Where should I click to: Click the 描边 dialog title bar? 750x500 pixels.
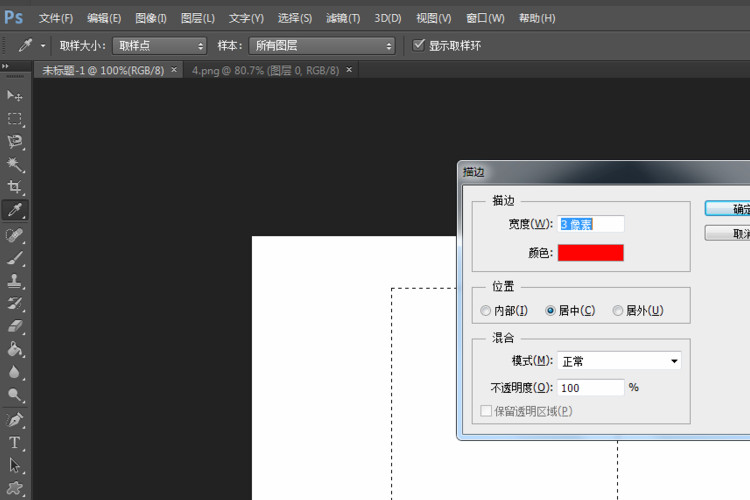pos(605,172)
